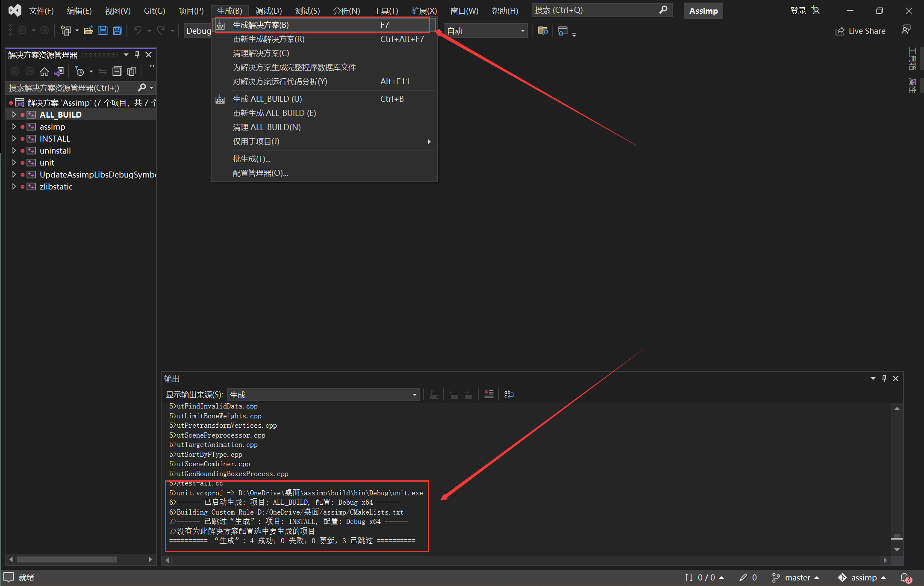Click the Generate ALL_BUILD icon
Viewport: 924px width, 586px height.
click(x=221, y=99)
